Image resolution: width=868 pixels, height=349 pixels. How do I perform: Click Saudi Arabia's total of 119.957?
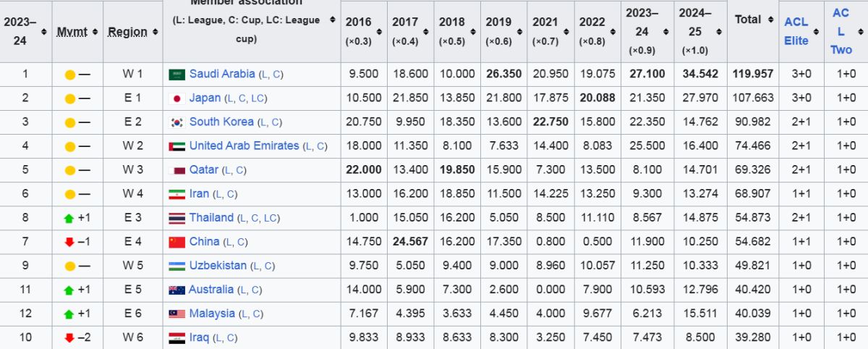click(752, 74)
